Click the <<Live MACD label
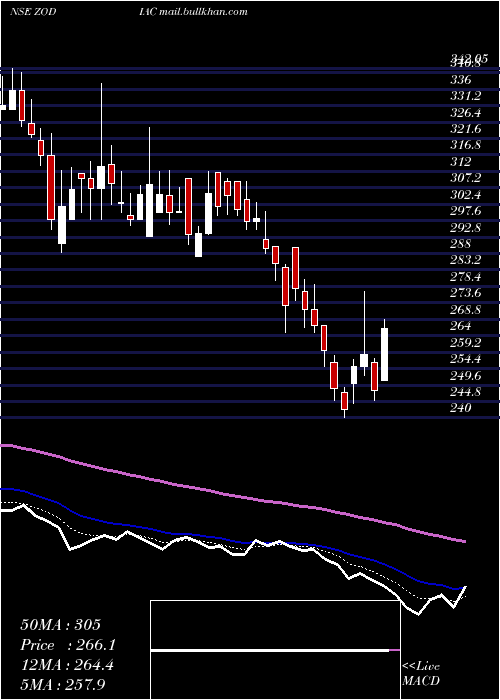The height and width of the screenshot is (700, 500). coord(421,674)
